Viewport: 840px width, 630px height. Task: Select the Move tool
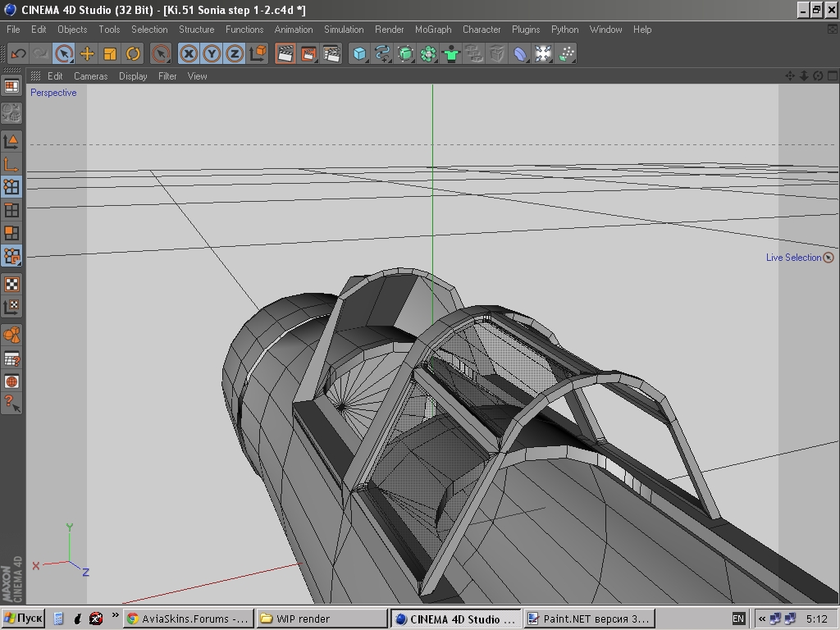[87, 54]
